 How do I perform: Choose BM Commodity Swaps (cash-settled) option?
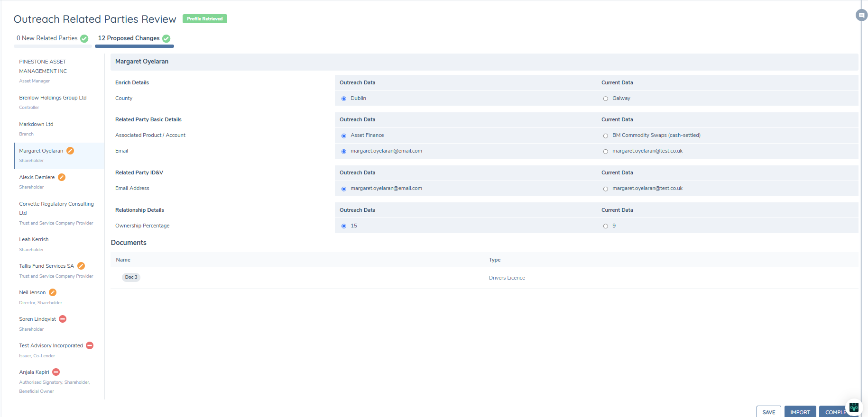click(x=605, y=136)
